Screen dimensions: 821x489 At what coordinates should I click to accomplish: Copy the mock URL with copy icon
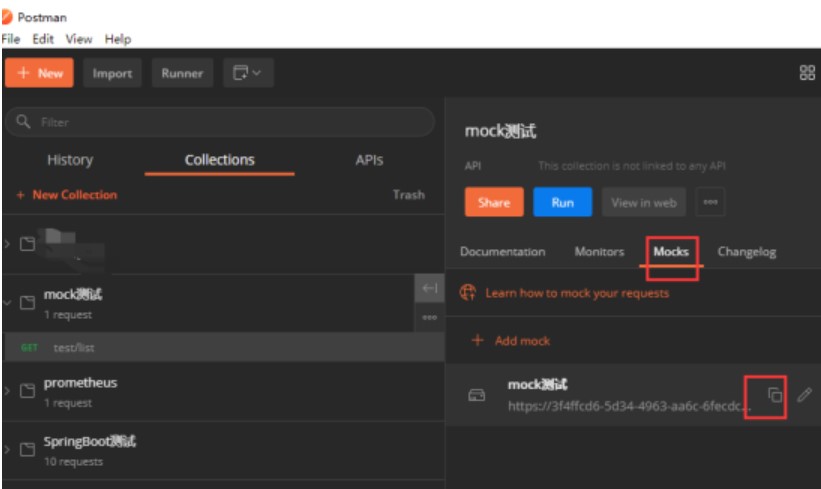774,395
